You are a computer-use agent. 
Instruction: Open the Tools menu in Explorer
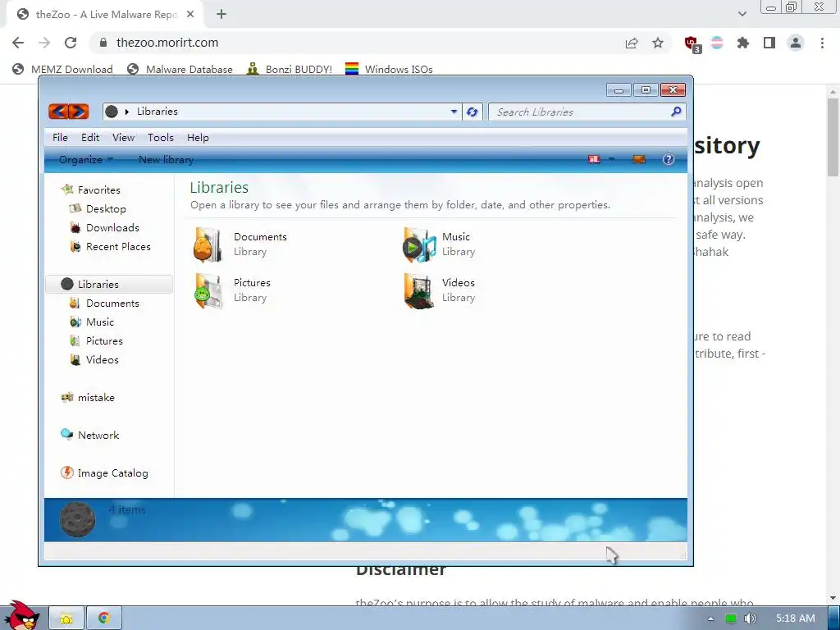[161, 138]
